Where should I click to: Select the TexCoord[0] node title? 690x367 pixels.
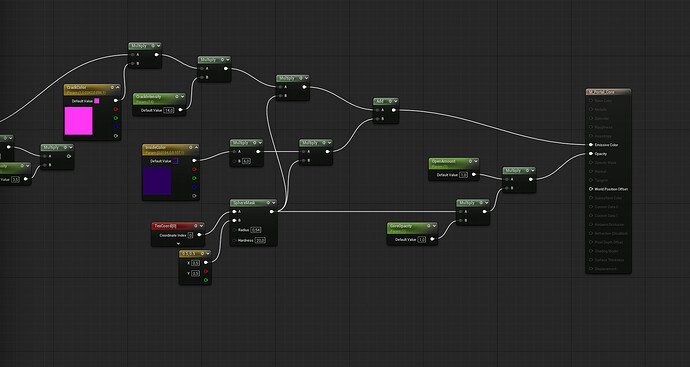click(x=166, y=226)
